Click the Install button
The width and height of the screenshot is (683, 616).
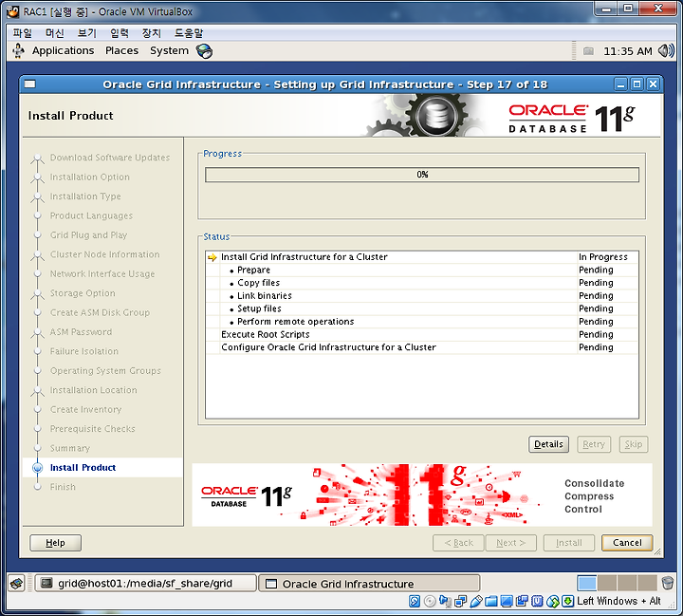[569, 543]
